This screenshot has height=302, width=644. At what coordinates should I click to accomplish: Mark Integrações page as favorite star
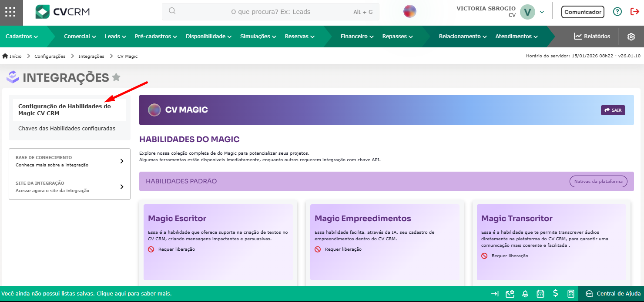116,77
